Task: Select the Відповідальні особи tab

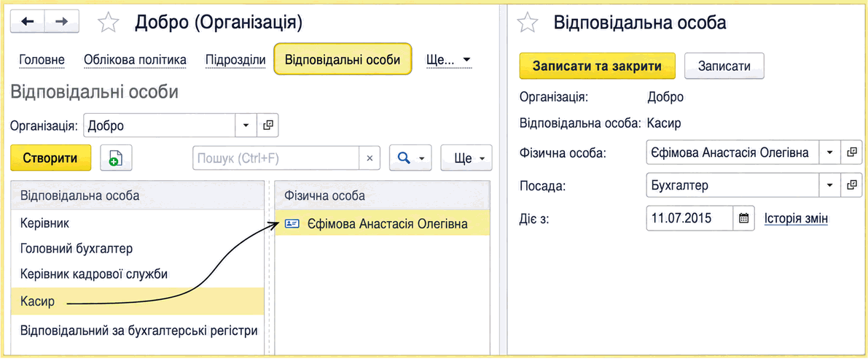Action: tap(343, 59)
